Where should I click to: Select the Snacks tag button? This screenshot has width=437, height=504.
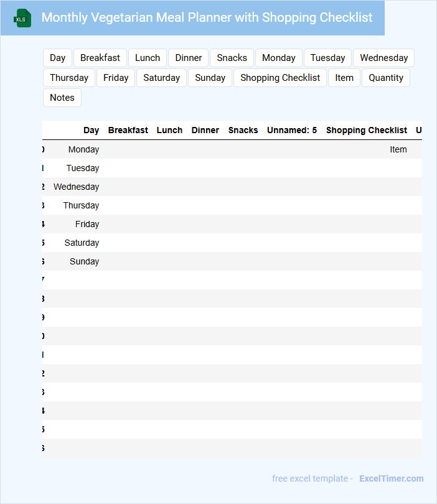[232, 58]
